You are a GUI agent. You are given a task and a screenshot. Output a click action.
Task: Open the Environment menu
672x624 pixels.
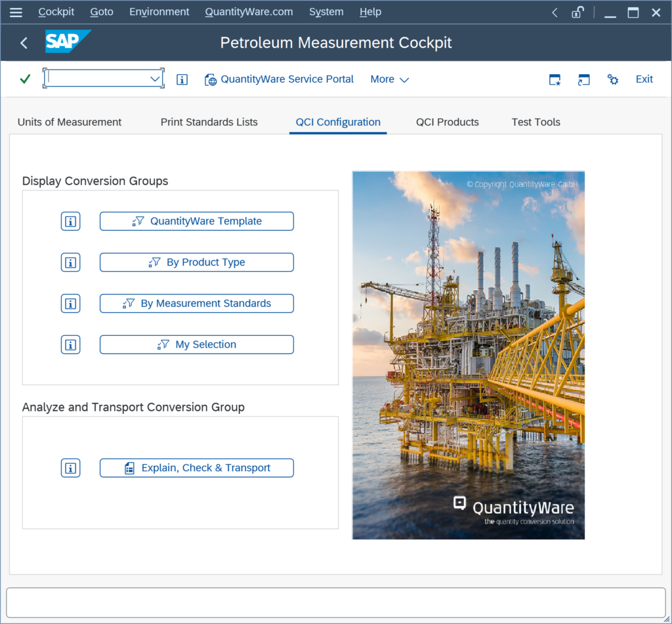pos(159,12)
